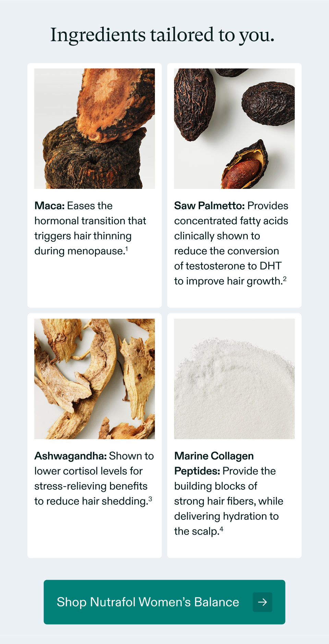
Task: Click the bold Saw Palmetto label
Action: [x=209, y=206]
